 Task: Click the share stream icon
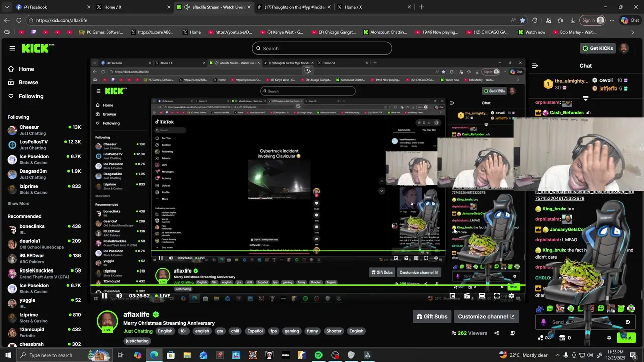(497, 333)
